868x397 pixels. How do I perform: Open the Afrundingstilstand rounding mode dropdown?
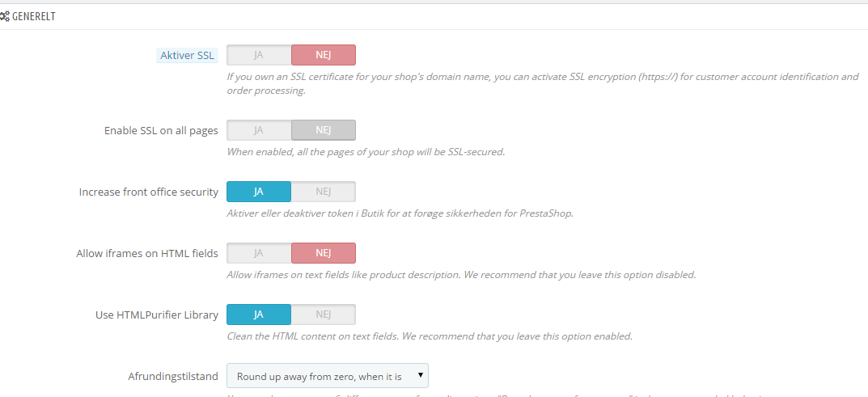[328, 376]
